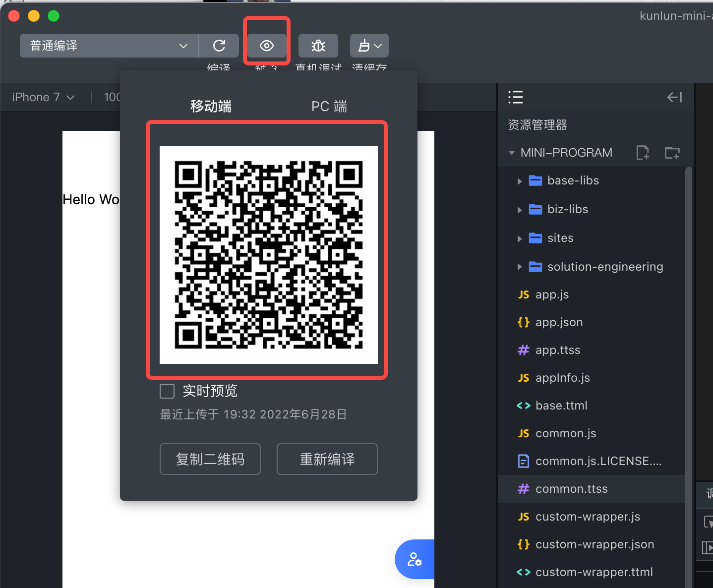Click the compile refresh icon

click(219, 46)
